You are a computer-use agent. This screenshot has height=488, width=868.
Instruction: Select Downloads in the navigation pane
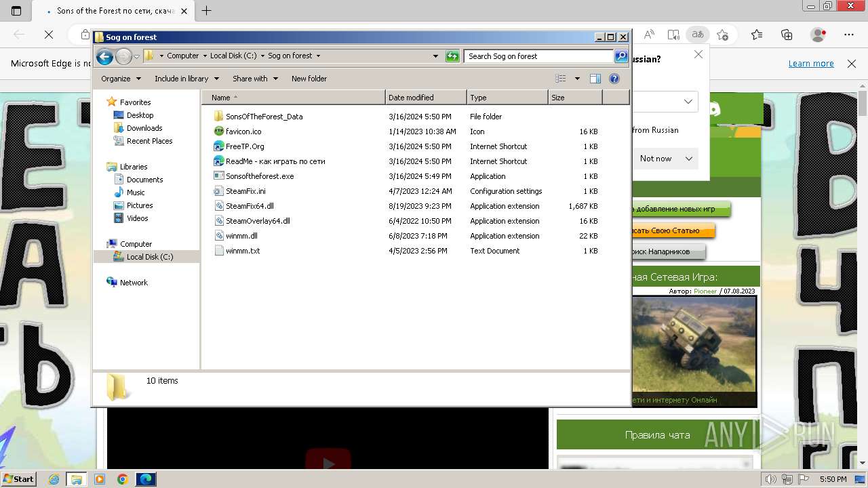click(144, 128)
